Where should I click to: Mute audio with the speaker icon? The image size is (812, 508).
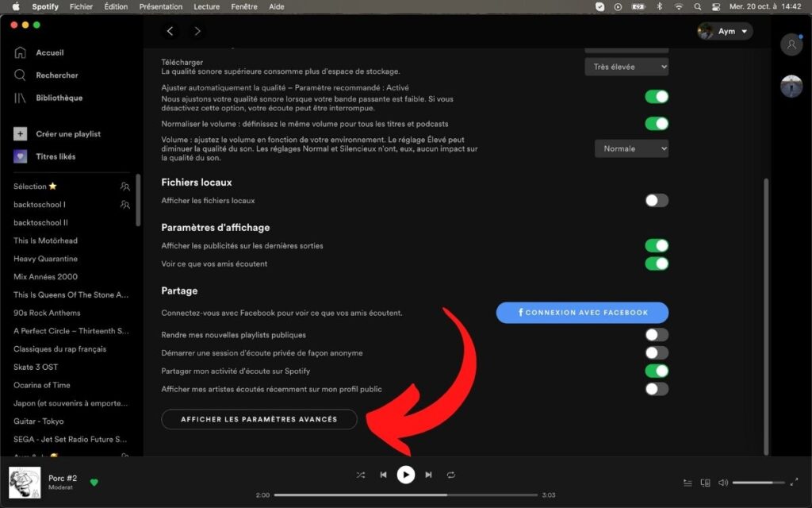point(723,483)
